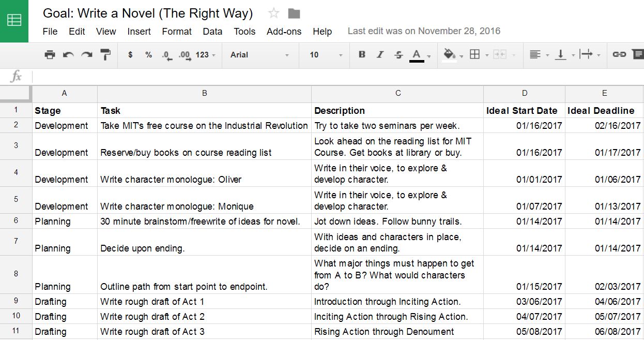Undo the last action

68,55
